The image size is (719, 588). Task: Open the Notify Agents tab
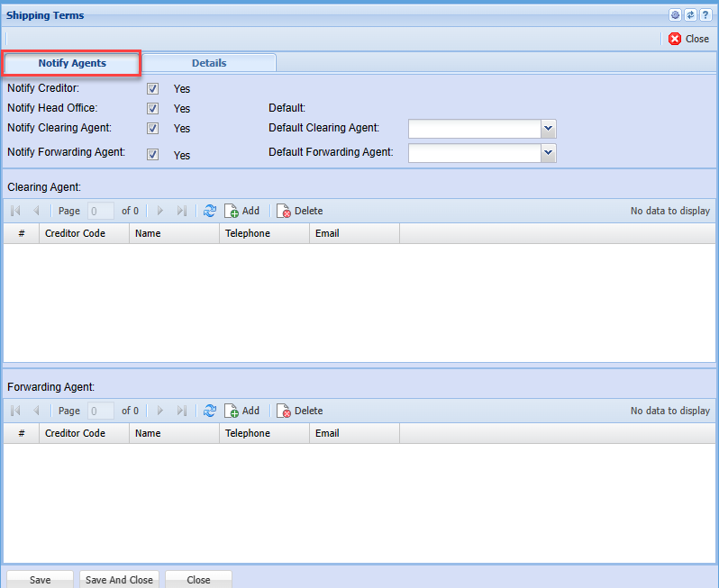coord(71,63)
